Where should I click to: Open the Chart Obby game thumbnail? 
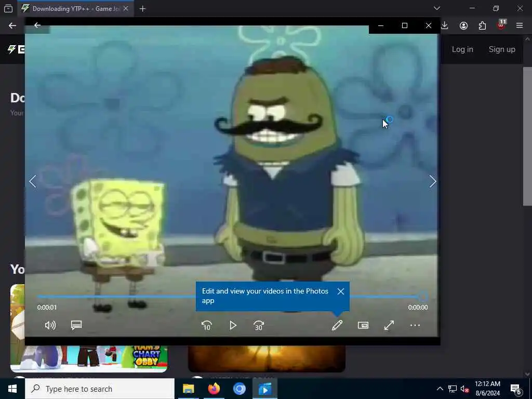point(88,358)
